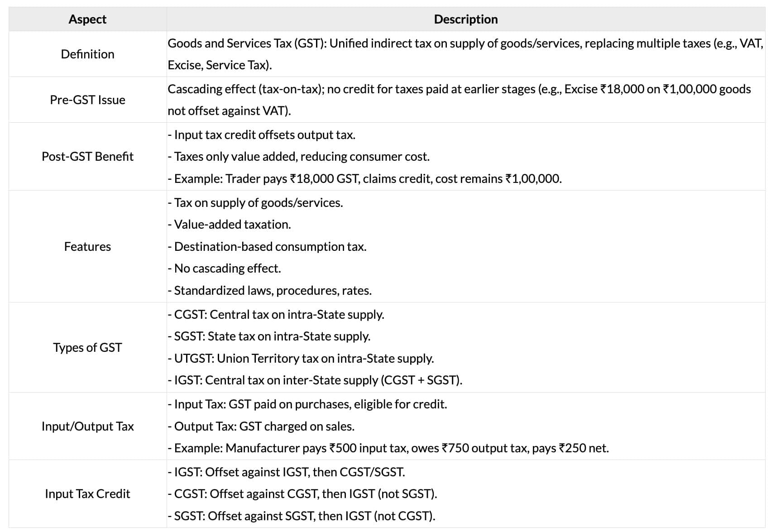Select the Input Tax Credit label
The width and height of the screenshot is (771, 532).
pyautogui.click(x=87, y=494)
